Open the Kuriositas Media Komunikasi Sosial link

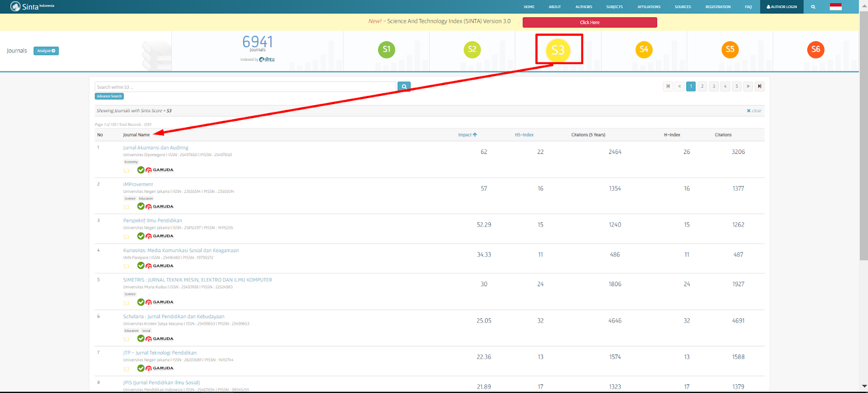click(x=181, y=250)
